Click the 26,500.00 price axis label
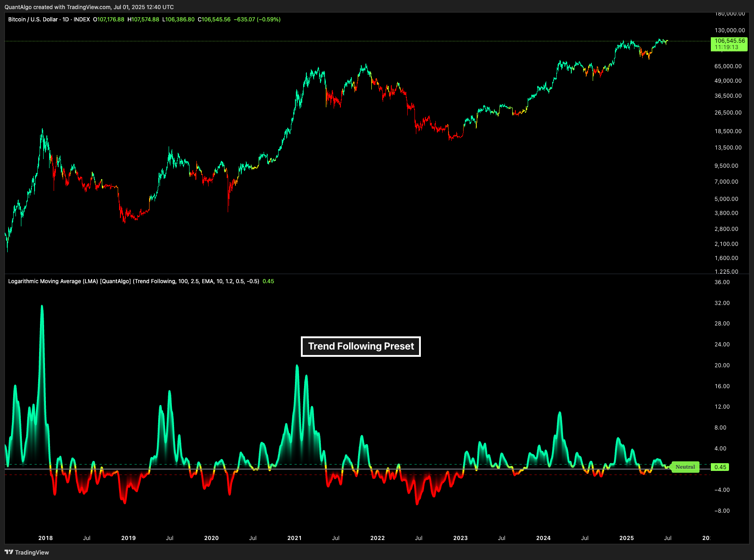 (728, 113)
